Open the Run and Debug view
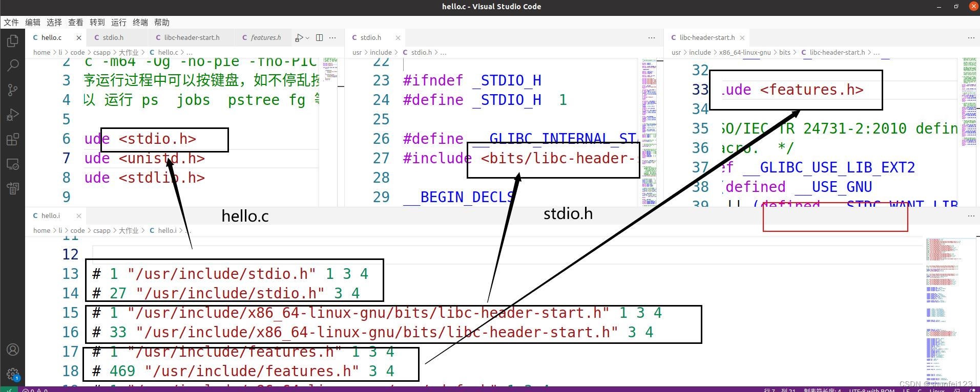Viewport: 980px width, 392px height. [x=13, y=115]
